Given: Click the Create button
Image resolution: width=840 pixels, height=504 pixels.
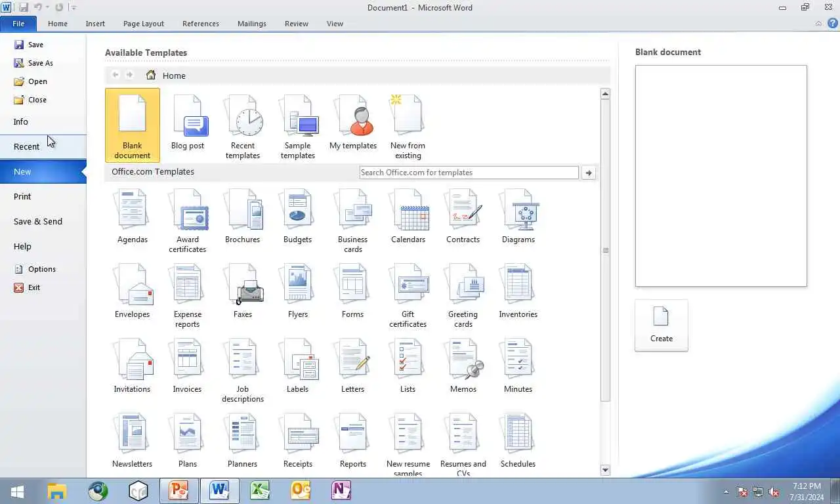Looking at the screenshot, I should click(661, 325).
